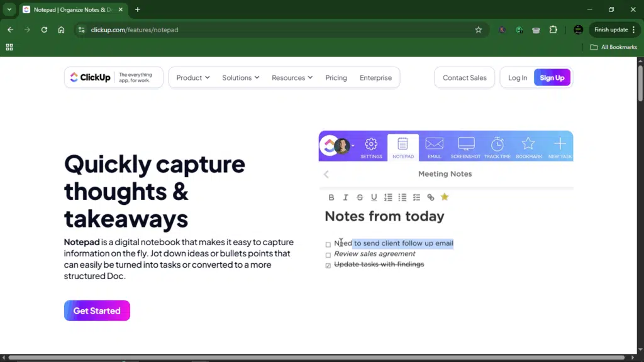Click the Contact Sales button
Image resolution: width=644 pixels, height=362 pixels.
point(465,77)
